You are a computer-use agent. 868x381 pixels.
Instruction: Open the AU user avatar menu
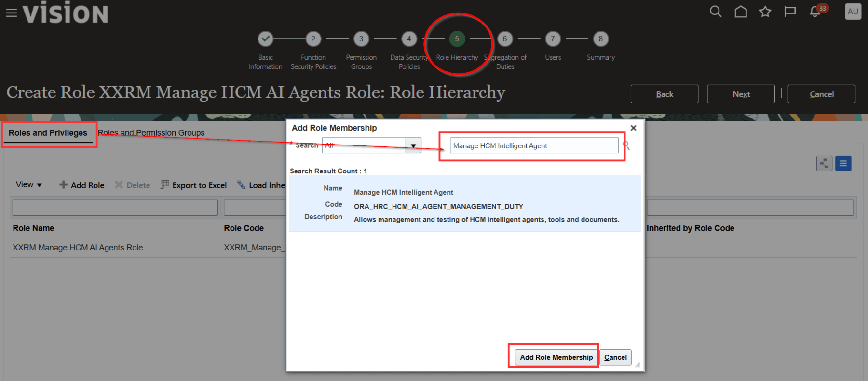click(853, 12)
